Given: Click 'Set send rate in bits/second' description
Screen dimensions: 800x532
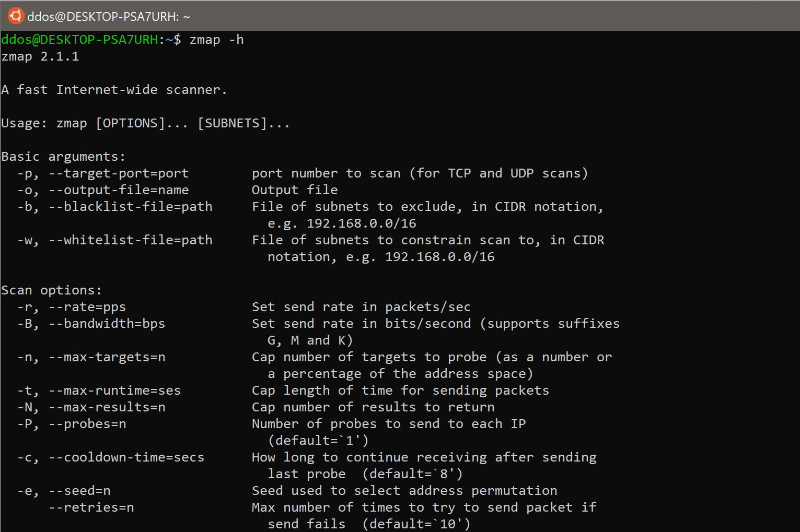Looking at the screenshot, I should click(361, 324).
